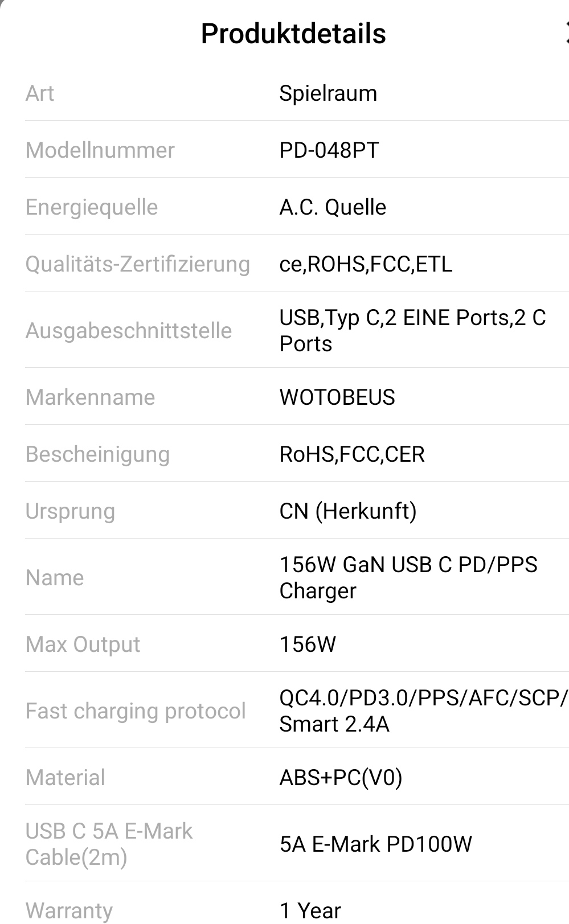The width and height of the screenshot is (569, 924).
Task: Click the ABS+PC(V0) material value
Action: pyautogui.click(x=341, y=778)
